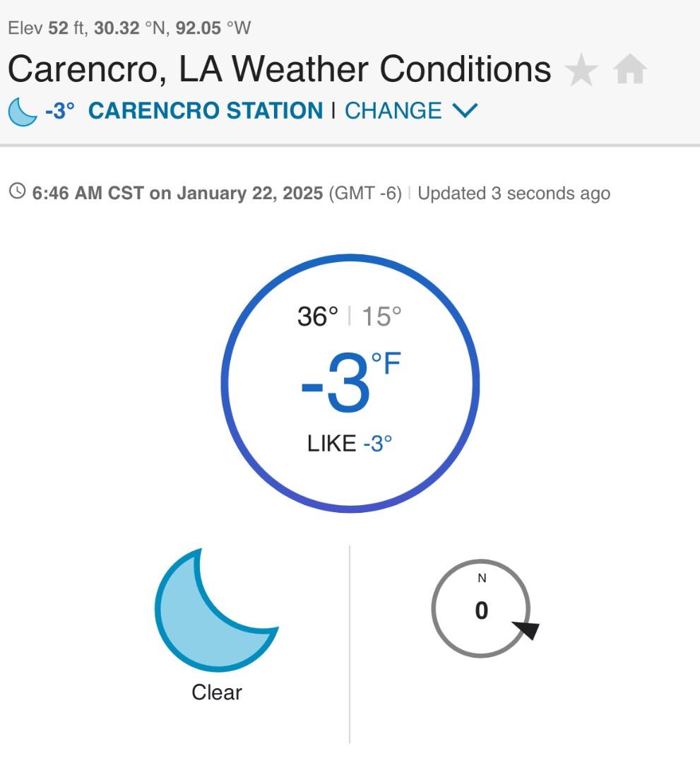Click the °F unit symbol
The image size is (700, 763).
[386, 365]
